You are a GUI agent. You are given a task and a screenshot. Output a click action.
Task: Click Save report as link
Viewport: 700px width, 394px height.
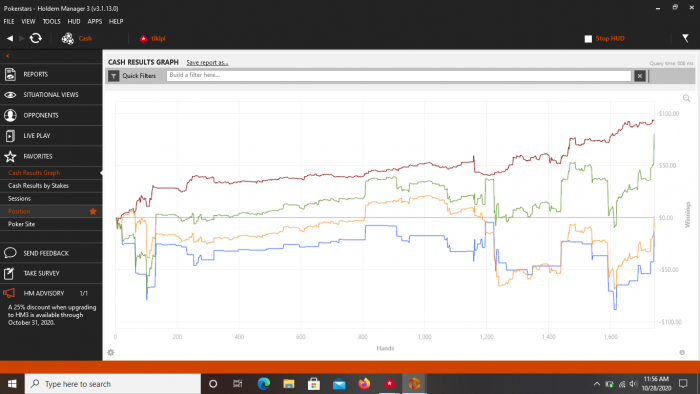(x=207, y=62)
